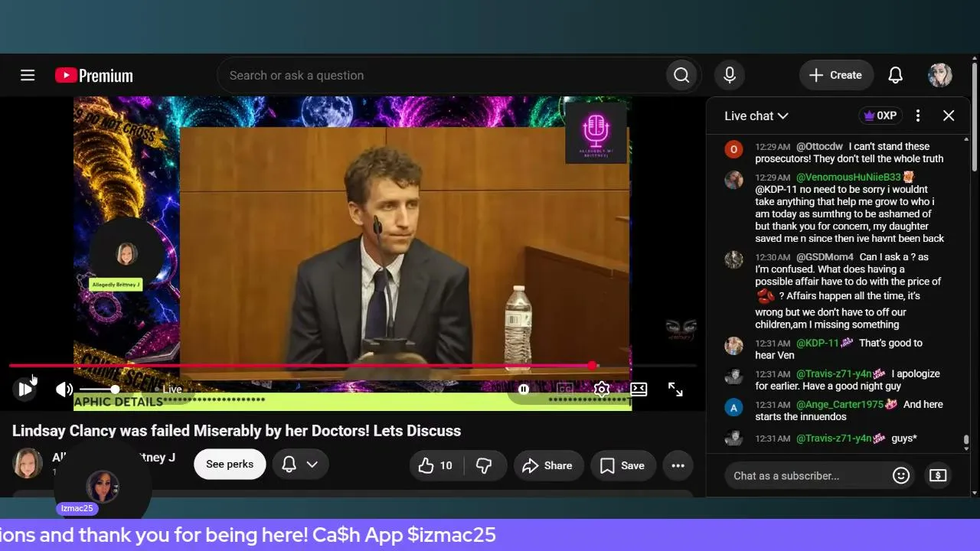Screen dimensions: 980x551
Task: Click @VenomousHuNiieB33 profile picture in chat
Action: point(733,180)
